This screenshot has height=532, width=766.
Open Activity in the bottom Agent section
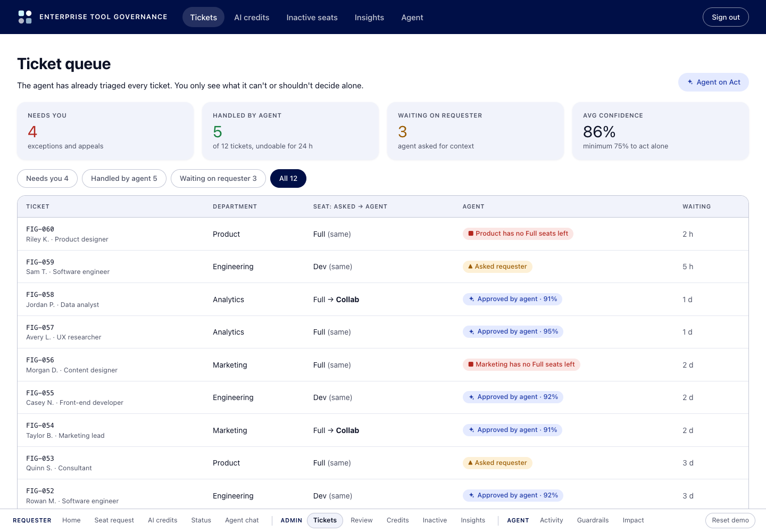tap(551, 520)
